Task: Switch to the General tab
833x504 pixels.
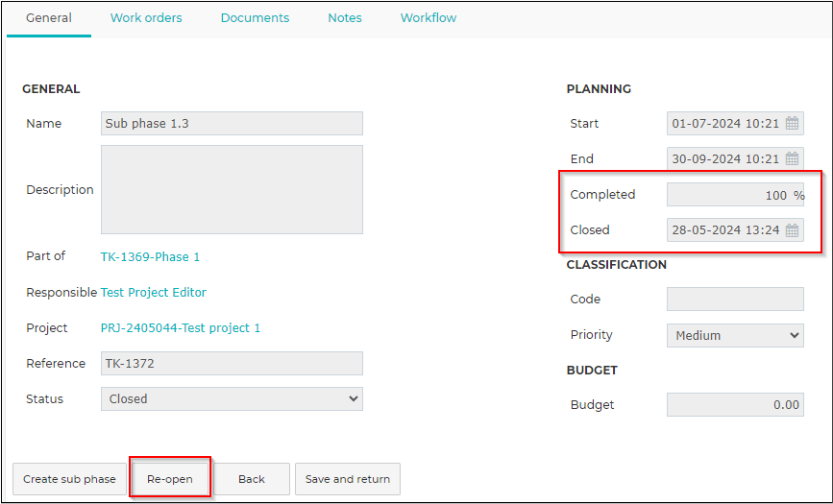Action: 49,18
